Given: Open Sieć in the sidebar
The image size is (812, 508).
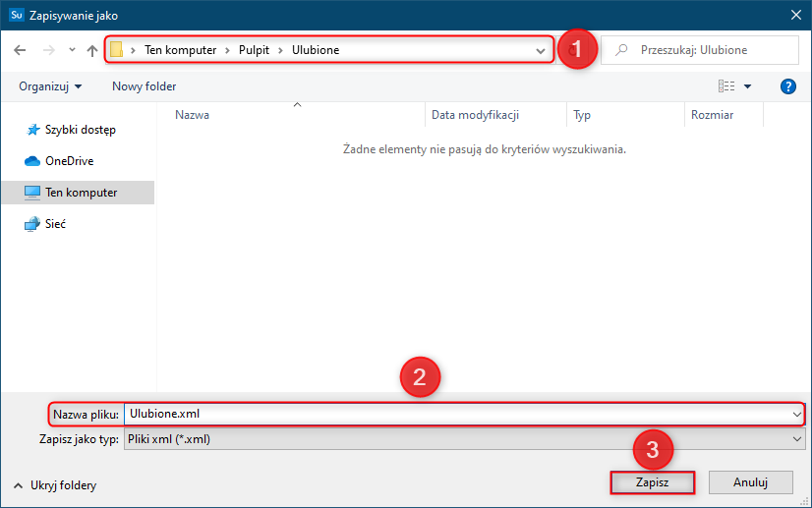Looking at the screenshot, I should 45,224.
